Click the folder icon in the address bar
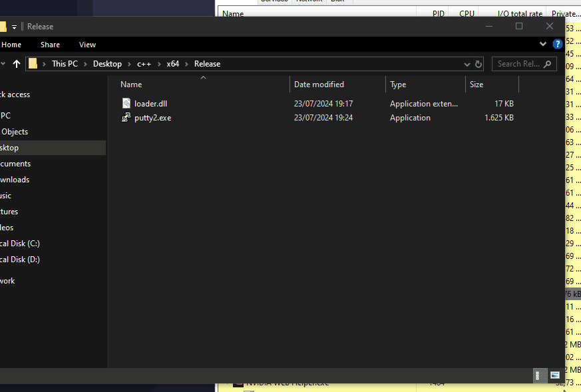581x392 pixels. [x=33, y=64]
